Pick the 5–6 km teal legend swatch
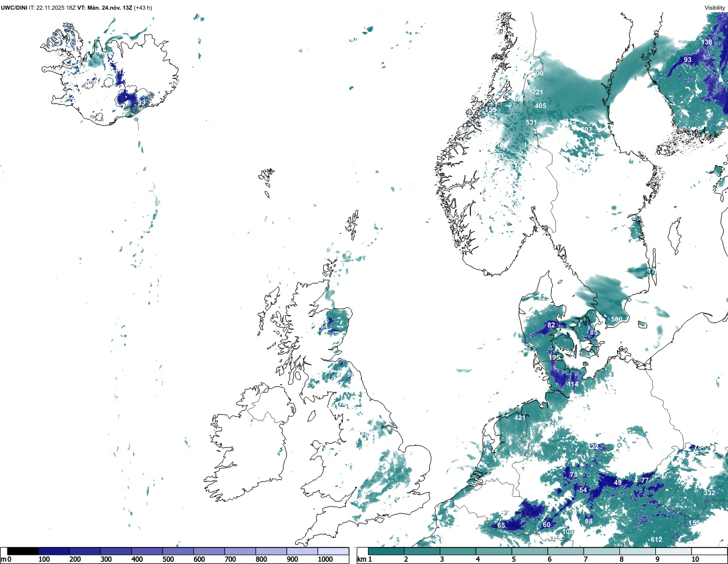This screenshot has width=728, height=564. pos(530,551)
